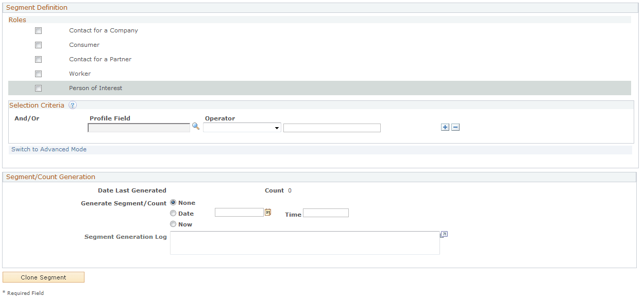This screenshot has width=644, height=298.
Task: Select the None generation option
Action: 173,202
